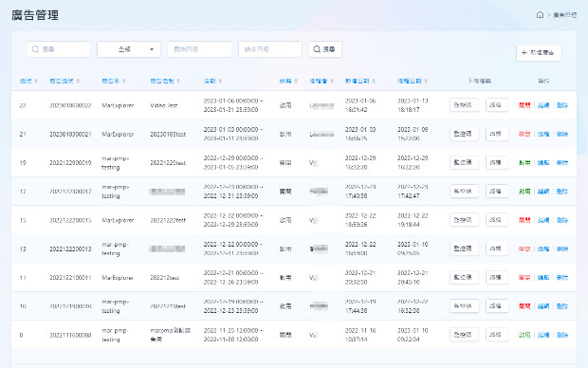Screen dimensions: 588x368
Task: Sort by the 廣告編號 column sort arrows
Action: click(78, 81)
